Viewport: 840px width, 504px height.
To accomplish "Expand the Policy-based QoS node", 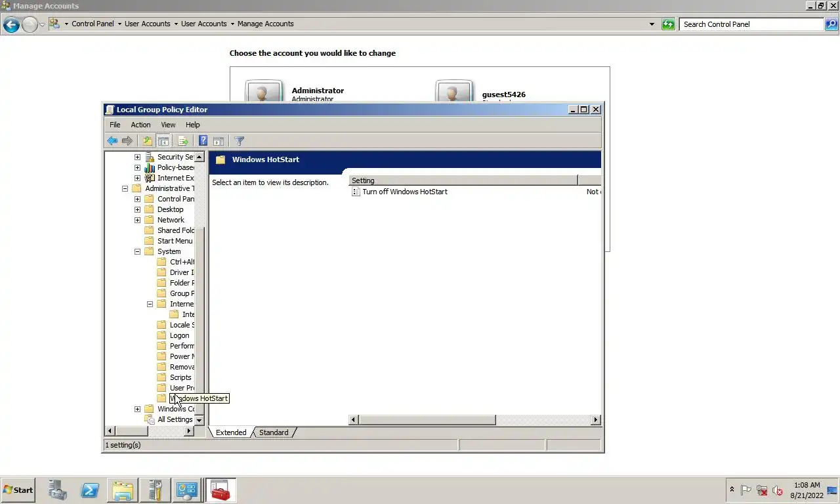I will click(137, 167).
